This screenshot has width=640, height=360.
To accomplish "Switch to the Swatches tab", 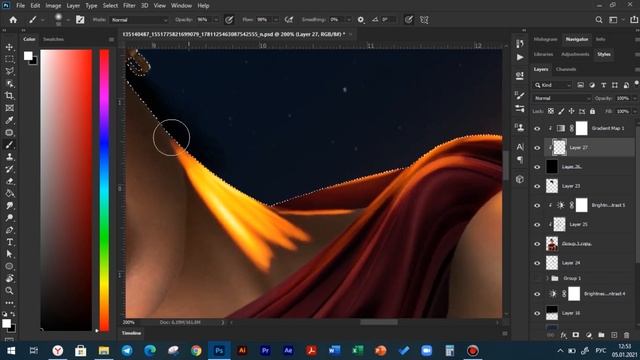I will pos(53,39).
